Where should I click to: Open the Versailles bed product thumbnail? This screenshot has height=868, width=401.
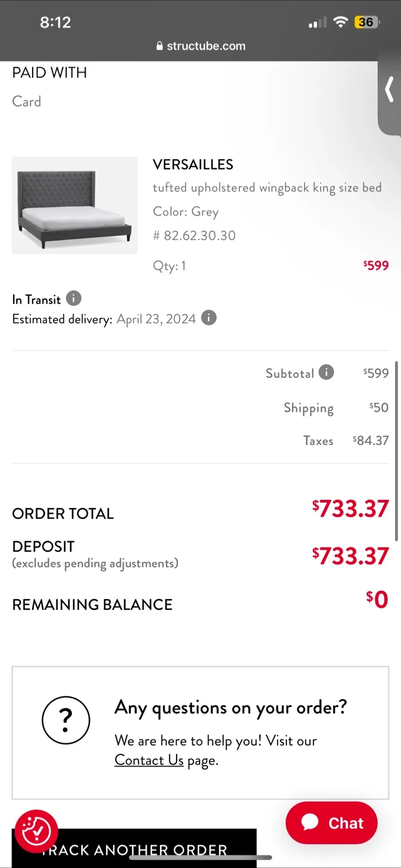[x=75, y=206]
